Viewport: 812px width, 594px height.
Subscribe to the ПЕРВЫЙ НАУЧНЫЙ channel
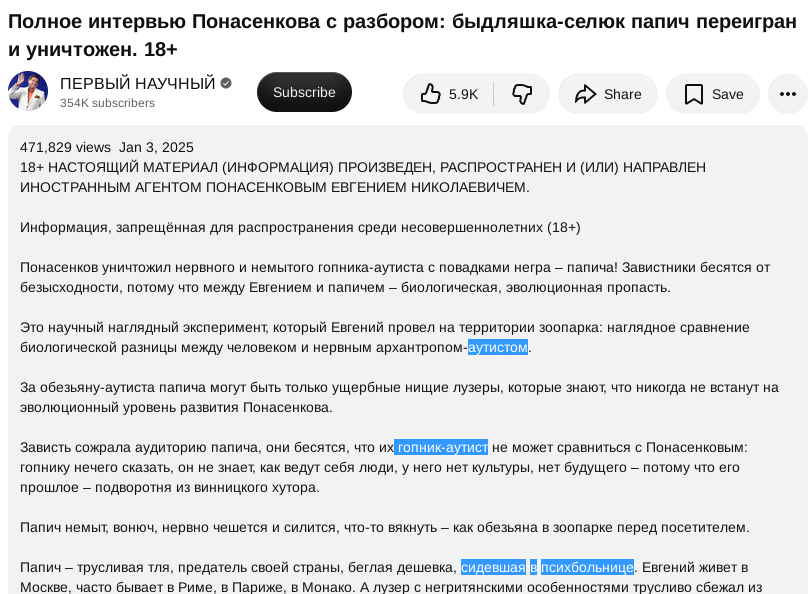(x=304, y=92)
